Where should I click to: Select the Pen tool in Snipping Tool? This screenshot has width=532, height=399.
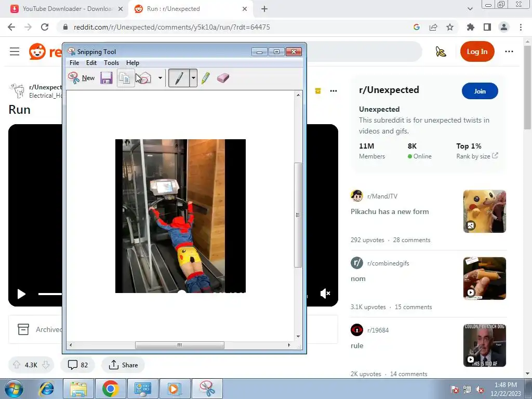pos(179,78)
